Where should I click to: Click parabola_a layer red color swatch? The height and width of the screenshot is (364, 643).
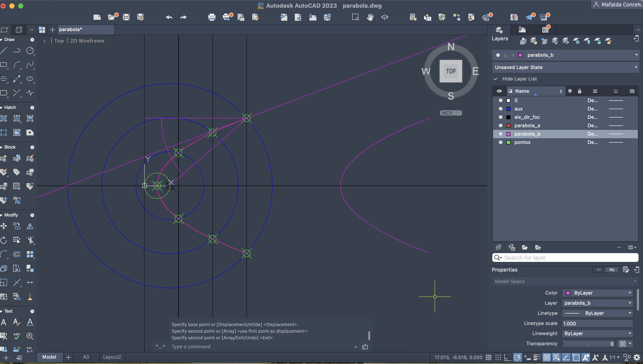coord(508,125)
